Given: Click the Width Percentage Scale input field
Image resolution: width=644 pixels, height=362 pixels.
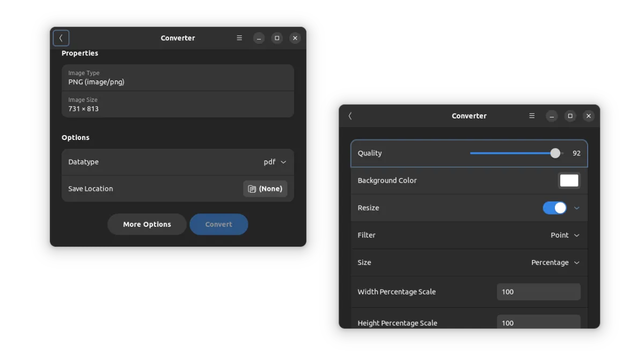Looking at the screenshot, I should [538, 291].
